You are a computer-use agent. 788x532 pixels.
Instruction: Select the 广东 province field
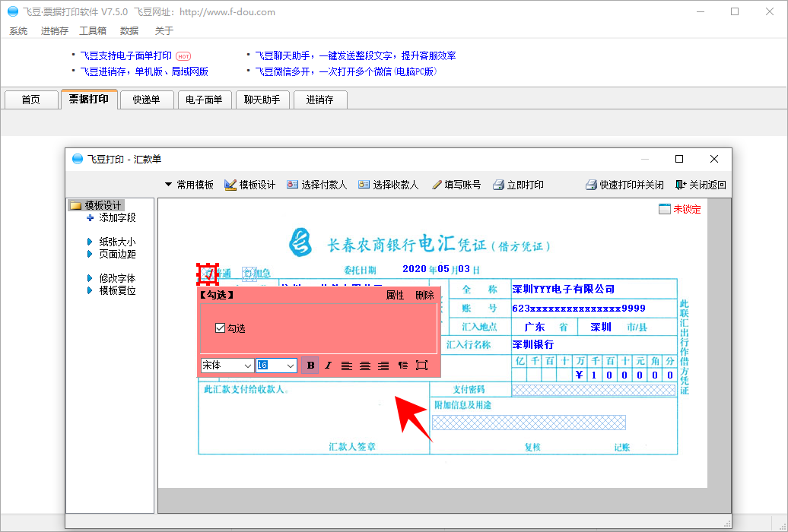[x=535, y=327]
